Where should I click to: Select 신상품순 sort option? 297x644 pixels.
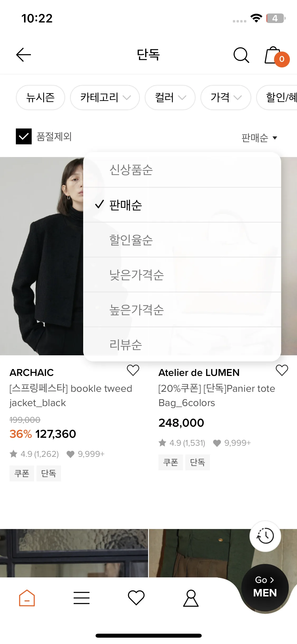tap(182, 170)
